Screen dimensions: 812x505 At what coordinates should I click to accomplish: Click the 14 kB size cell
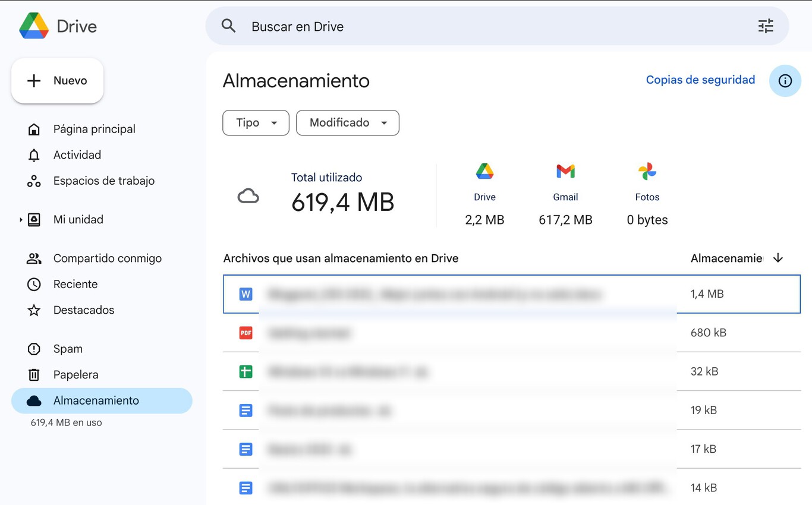(x=704, y=488)
